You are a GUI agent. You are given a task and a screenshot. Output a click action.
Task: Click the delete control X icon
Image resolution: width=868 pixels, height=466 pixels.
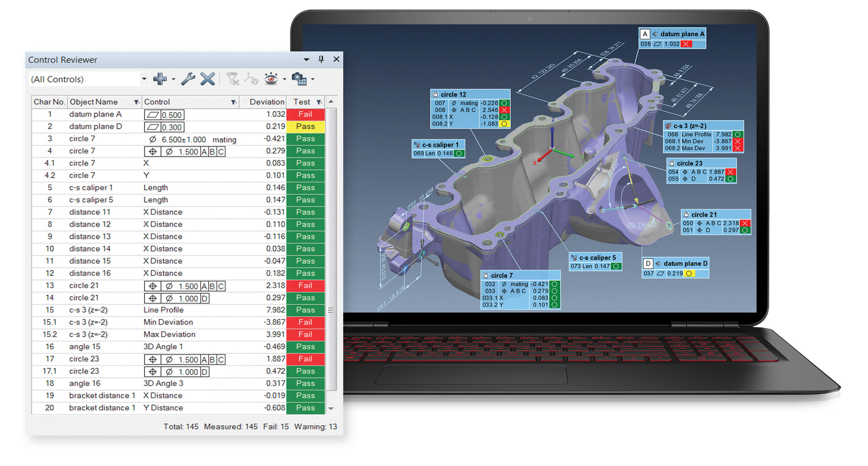coord(207,79)
